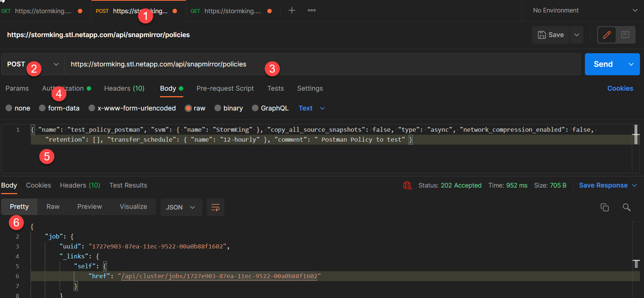Copy the response body with copy icon

pyautogui.click(x=604, y=207)
